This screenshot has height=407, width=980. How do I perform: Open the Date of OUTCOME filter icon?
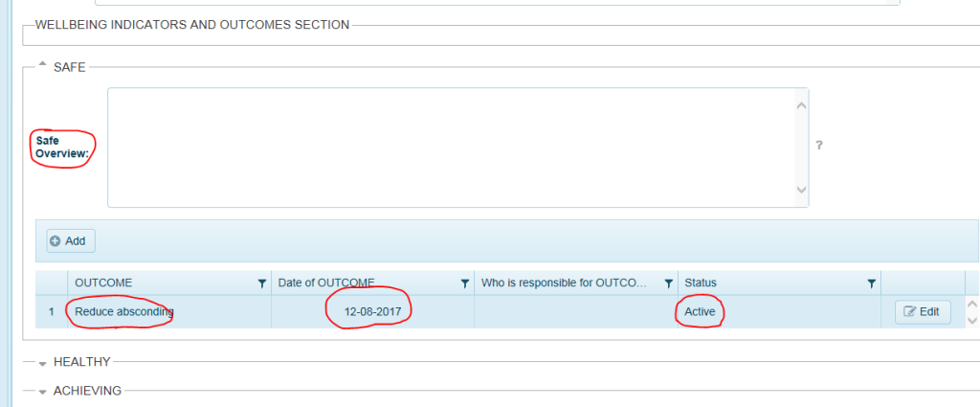(x=464, y=283)
